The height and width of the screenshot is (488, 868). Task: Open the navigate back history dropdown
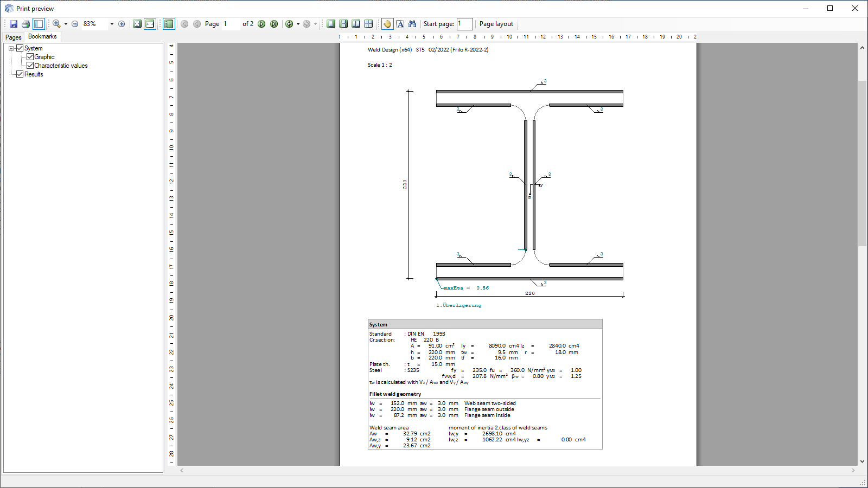[x=298, y=24]
